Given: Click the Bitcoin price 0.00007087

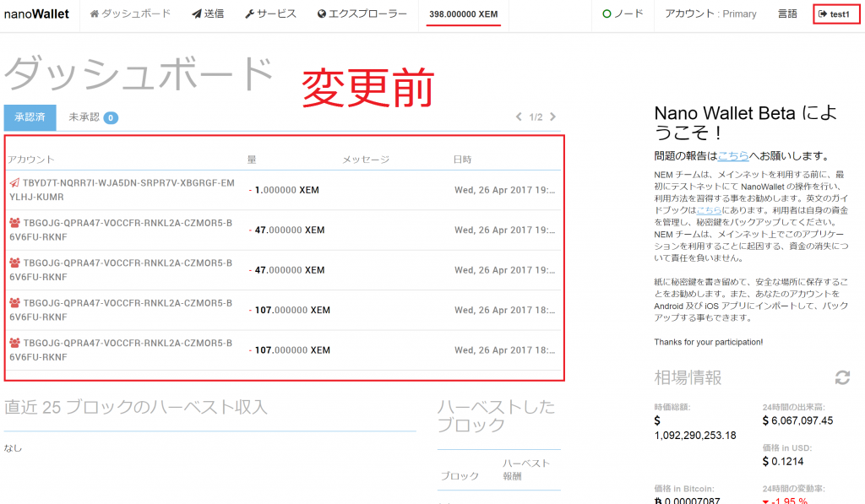Looking at the screenshot, I should coord(687,501).
